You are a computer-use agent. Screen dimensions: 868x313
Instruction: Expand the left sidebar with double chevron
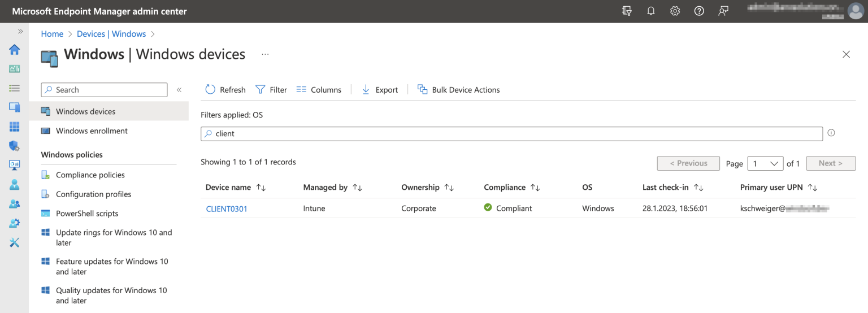pyautogui.click(x=20, y=32)
